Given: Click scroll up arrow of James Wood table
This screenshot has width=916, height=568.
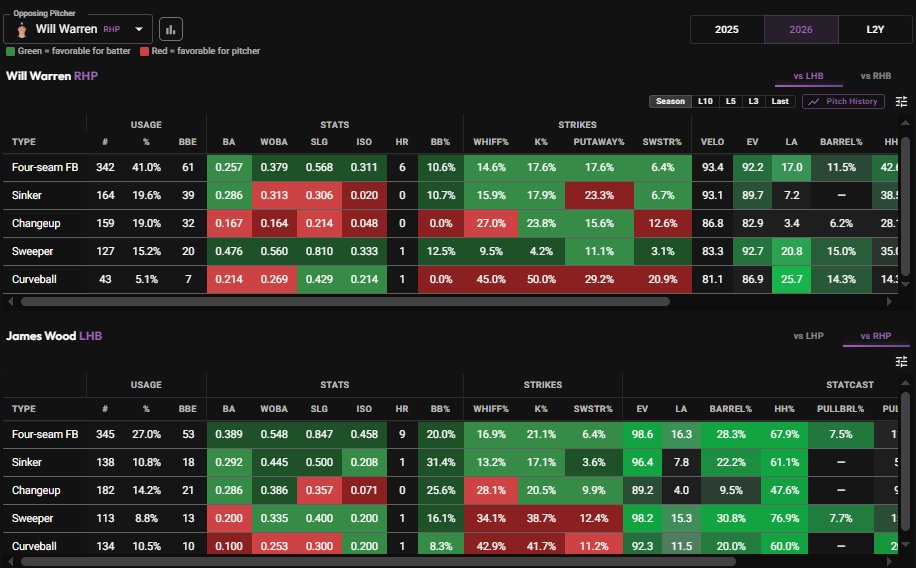Looking at the screenshot, I should click(x=905, y=383).
